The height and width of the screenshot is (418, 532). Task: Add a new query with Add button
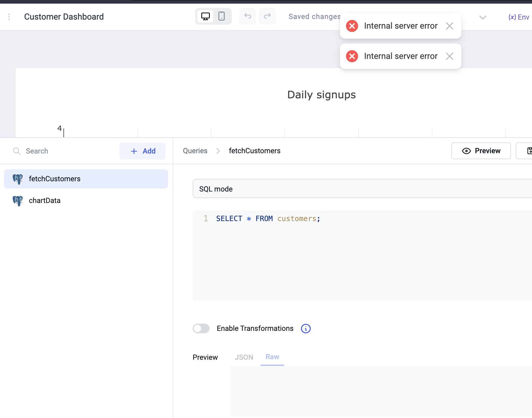coord(143,151)
